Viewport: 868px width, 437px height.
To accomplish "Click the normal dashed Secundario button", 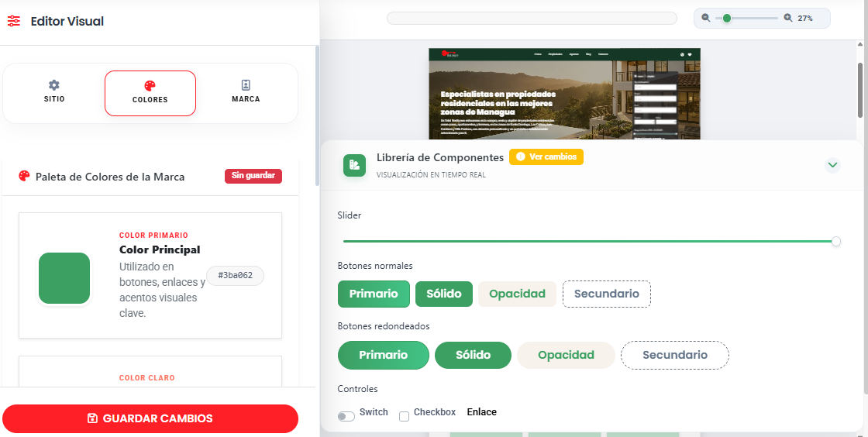I will pos(607,294).
